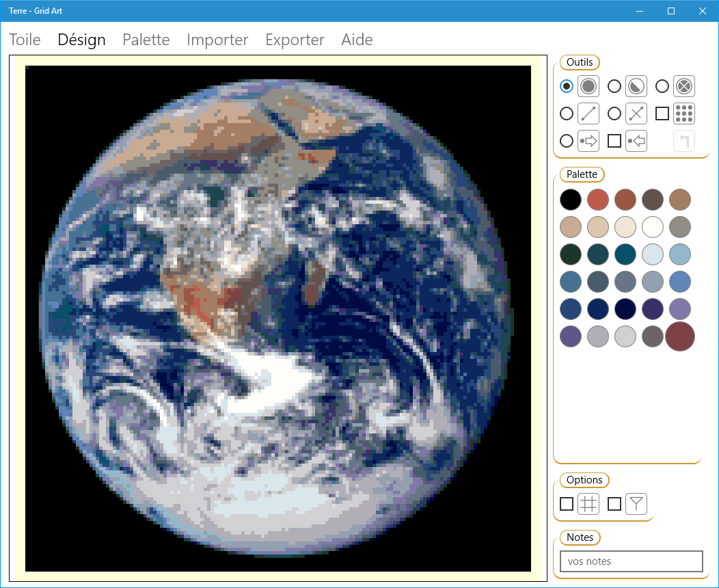The height and width of the screenshot is (588, 719).
Task: Pick the teal blue swatch in third row
Action: pos(625,254)
